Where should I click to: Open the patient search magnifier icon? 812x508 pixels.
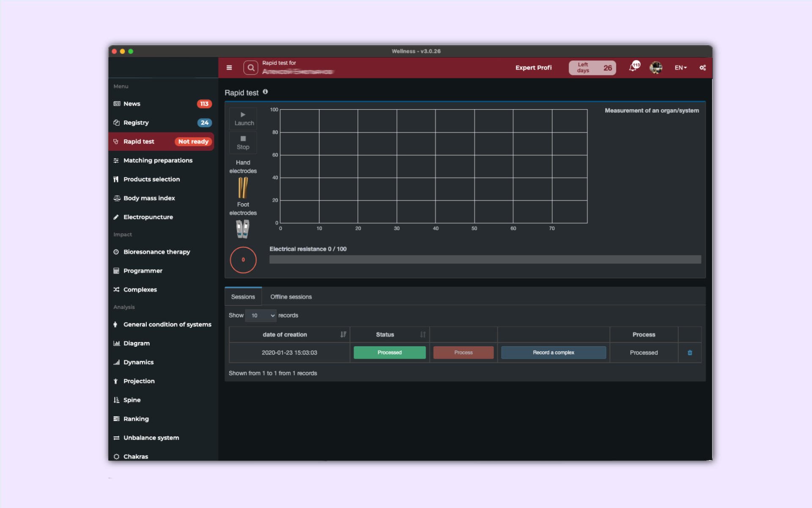pyautogui.click(x=251, y=68)
